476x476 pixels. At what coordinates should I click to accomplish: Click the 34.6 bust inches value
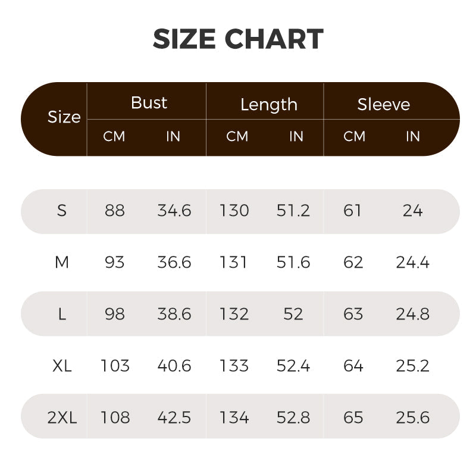[174, 211]
